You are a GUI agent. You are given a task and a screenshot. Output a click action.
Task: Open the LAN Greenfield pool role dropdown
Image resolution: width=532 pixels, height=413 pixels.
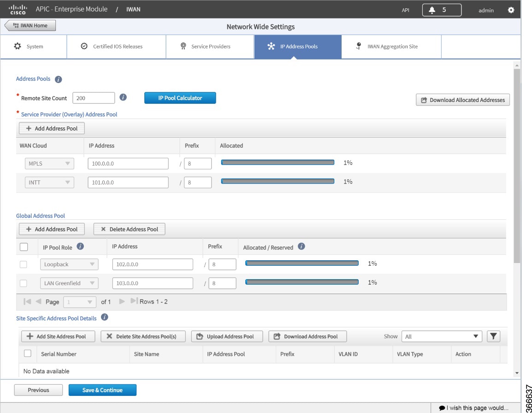pos(69,283)
